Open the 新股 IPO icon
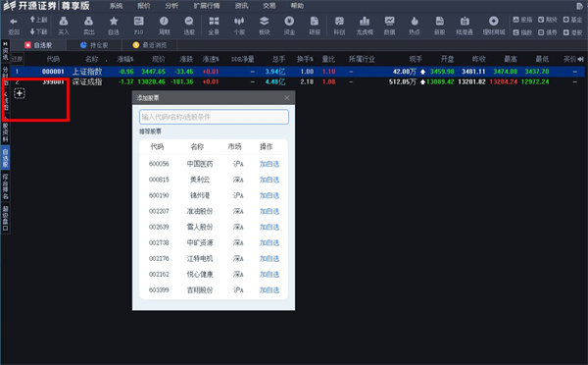The image size is (588, 365). coord(439,22)
